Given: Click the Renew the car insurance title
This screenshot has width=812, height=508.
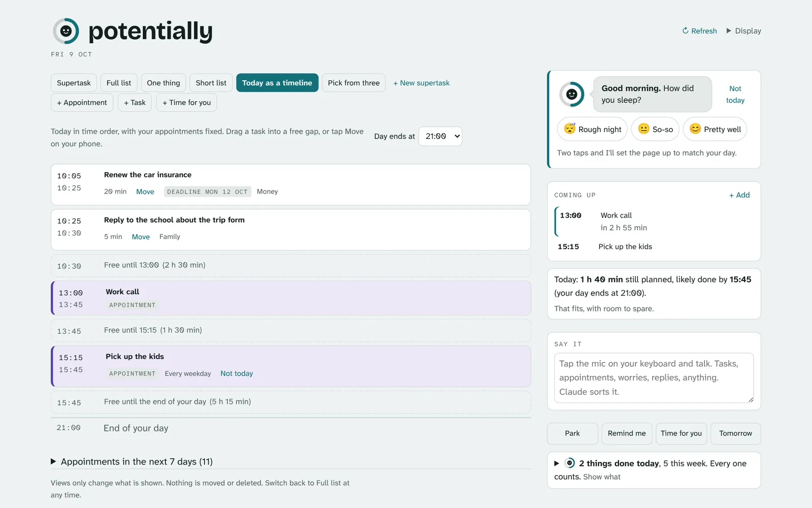Looking at the screenshot, I should [148, 175].
